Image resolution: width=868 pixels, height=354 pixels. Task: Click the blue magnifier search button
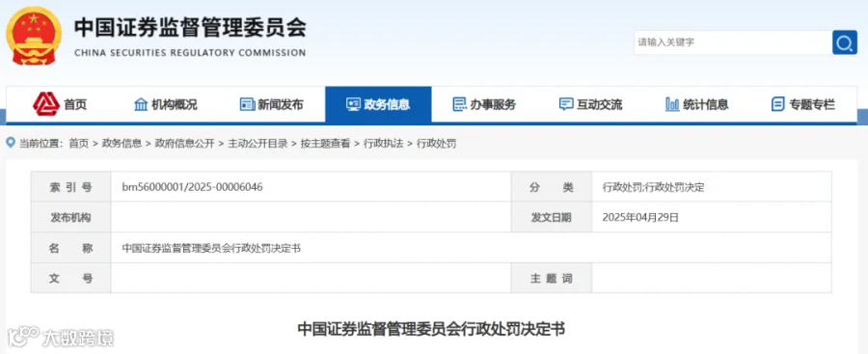pos(844,42)
